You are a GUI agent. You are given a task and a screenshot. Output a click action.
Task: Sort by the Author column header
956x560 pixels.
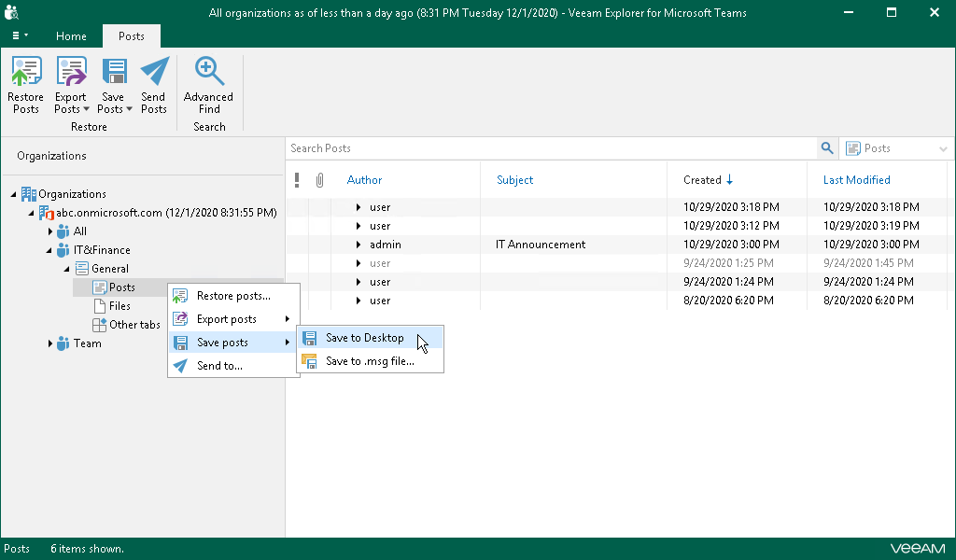click(x=364, y=180)
